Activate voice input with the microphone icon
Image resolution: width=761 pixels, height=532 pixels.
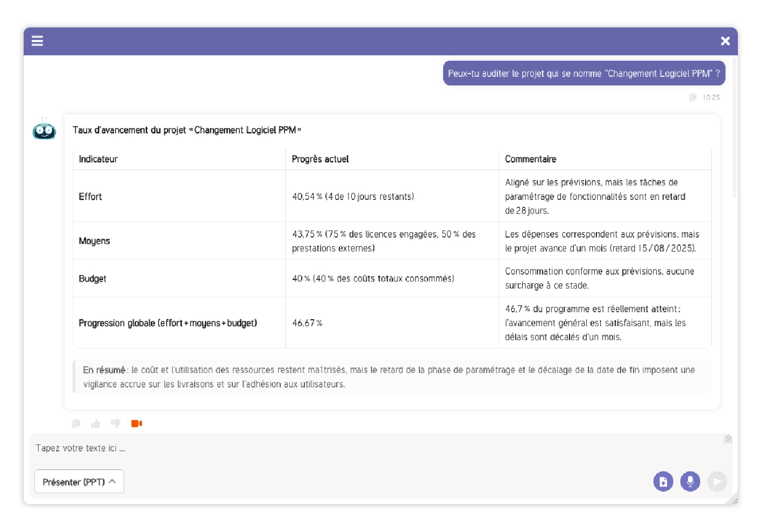690,481
